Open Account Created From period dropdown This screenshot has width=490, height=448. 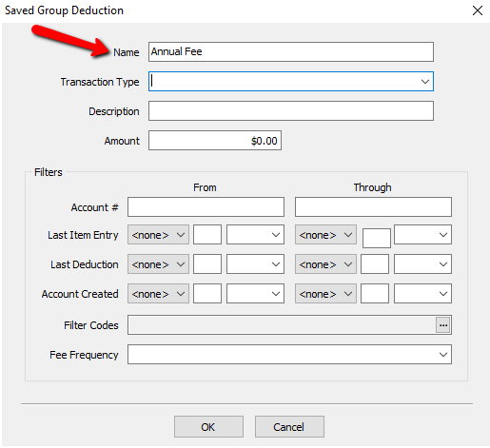[255, 294]
